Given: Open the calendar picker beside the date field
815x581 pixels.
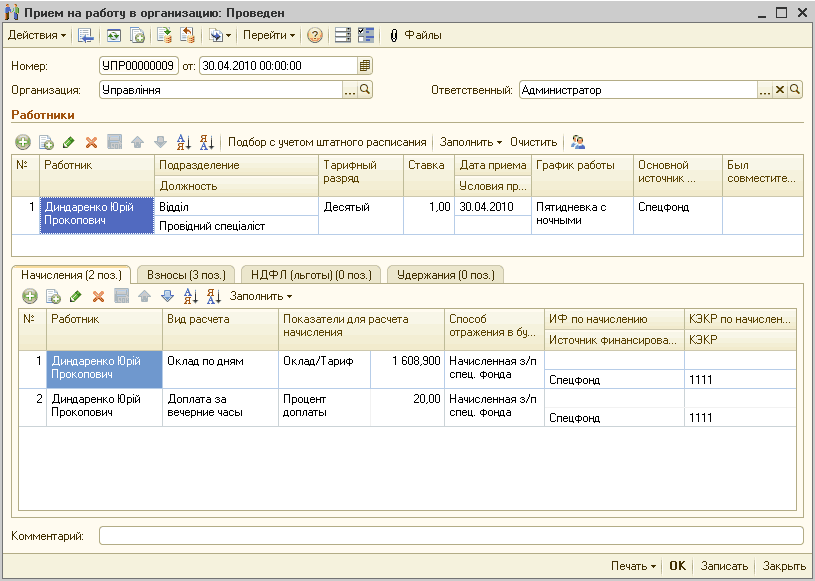Looking at the screenshot, I should [x=365, y=65].
